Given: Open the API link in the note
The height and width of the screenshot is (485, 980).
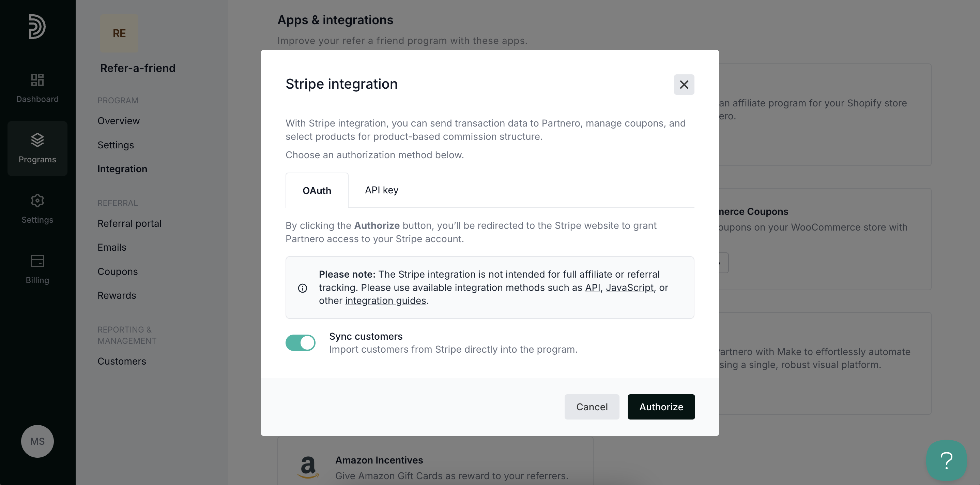Looking at the screenshot, I should 592,288.
